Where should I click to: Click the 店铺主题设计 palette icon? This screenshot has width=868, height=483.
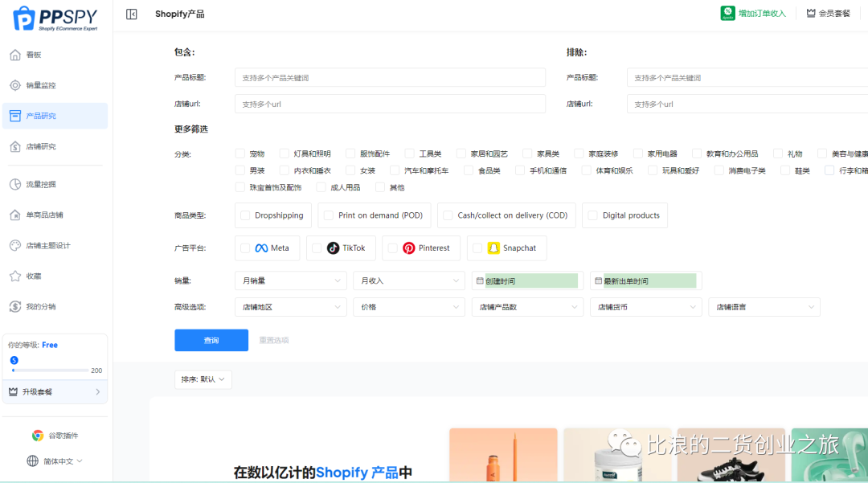point(15,245)
